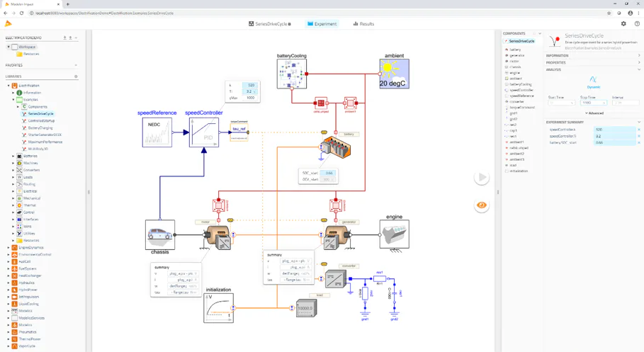
Task: Click the Stop Time input field
Action: 594,103
